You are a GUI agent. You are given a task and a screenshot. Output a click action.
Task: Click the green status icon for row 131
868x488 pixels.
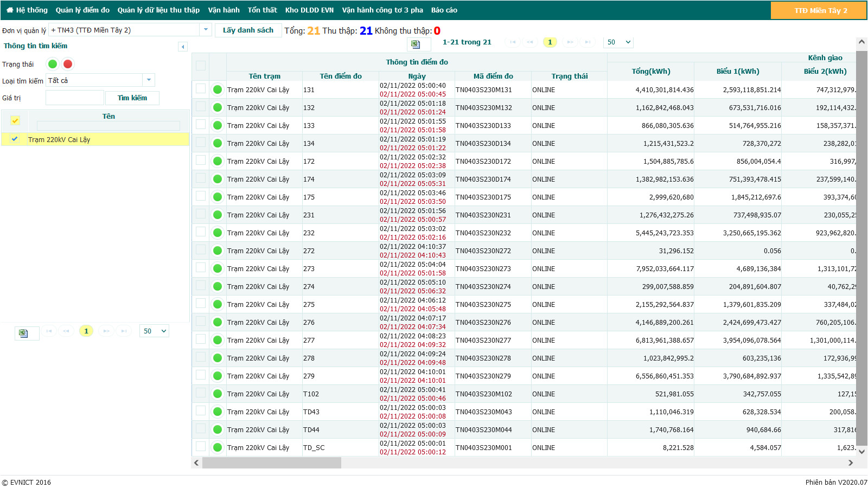click(218, 89)
